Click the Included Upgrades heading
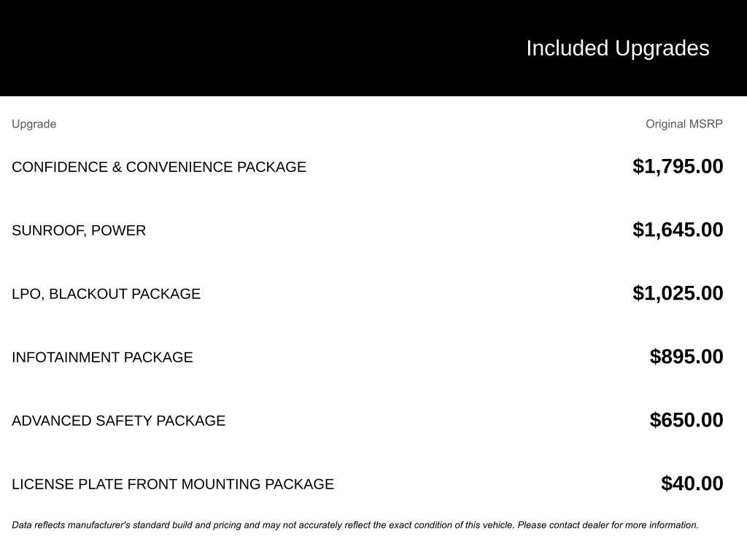Viewport: 747px width, 560px height. (x=617, y=48)
